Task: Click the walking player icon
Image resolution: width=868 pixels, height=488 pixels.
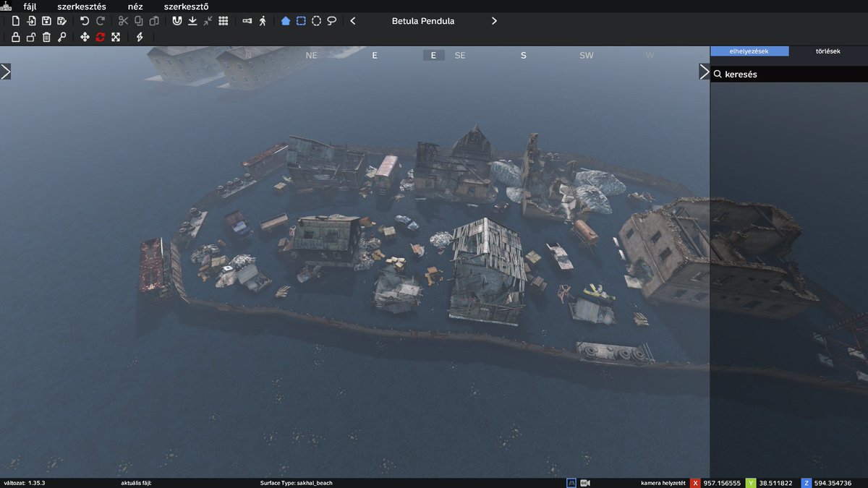Action: [x=263, y=21]
